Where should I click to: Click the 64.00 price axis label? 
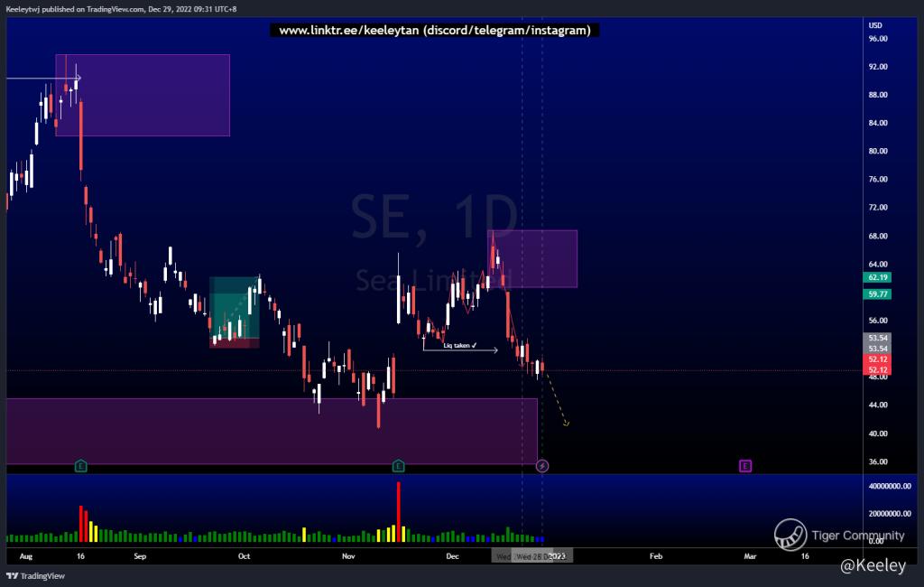[x=877, y=264]
